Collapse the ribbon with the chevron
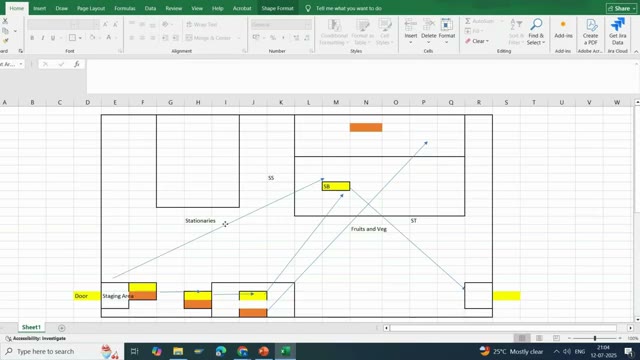 click(636, 51)
